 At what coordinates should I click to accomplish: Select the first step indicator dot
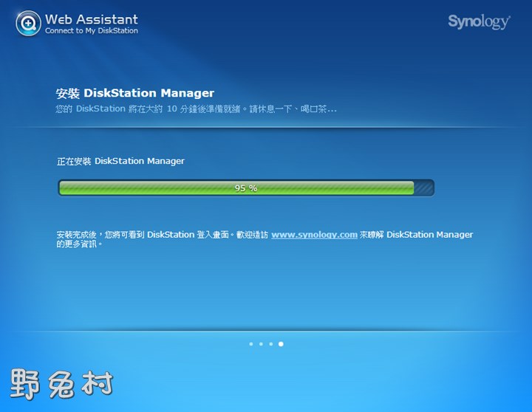coord(251,344)
